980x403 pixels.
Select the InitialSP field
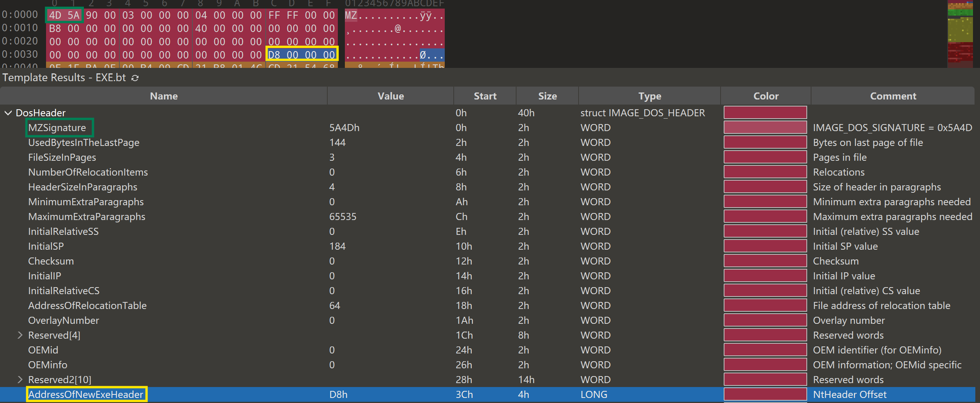(46, 247)
